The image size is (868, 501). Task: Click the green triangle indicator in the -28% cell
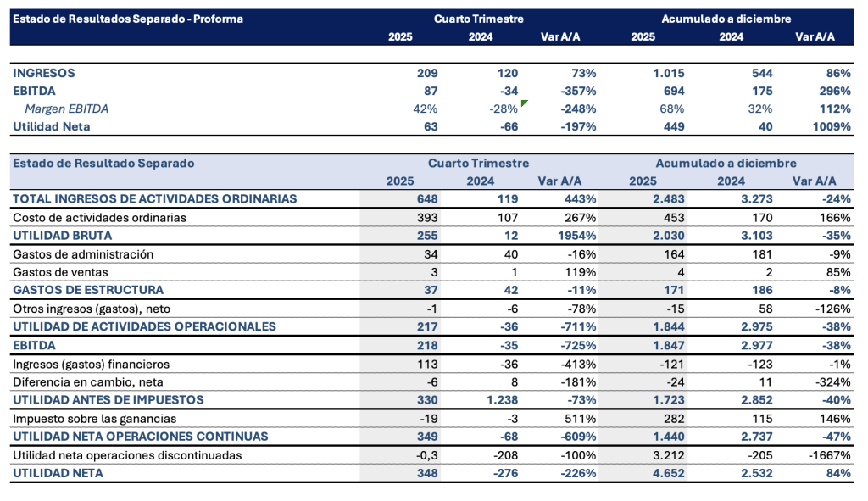pyautogui.click(x=525, y=103)
